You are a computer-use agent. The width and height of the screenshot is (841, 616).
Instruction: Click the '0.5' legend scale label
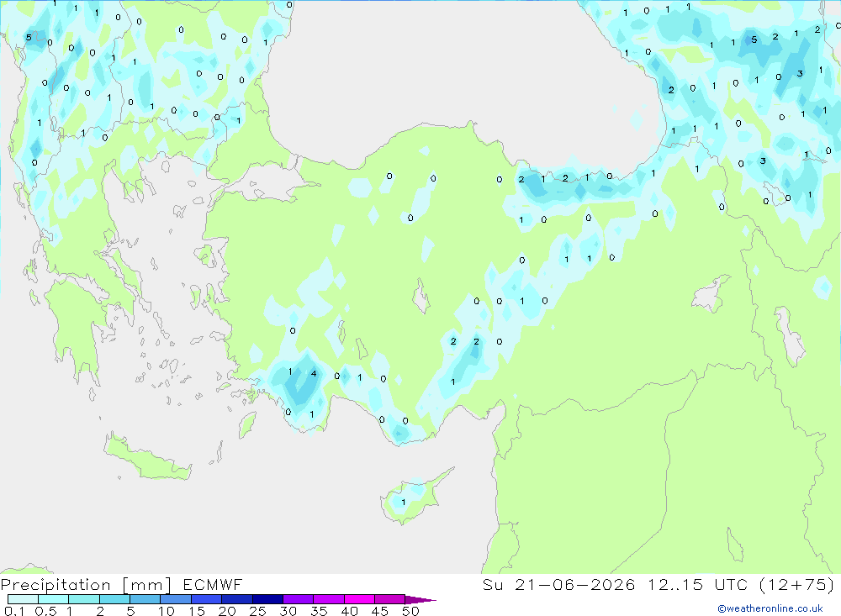[45, 611]
